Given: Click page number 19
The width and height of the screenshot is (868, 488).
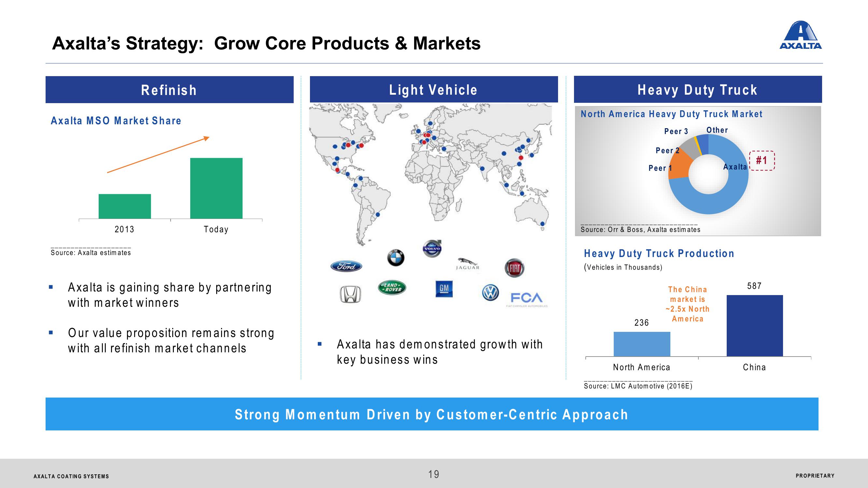Looking at the screenshot, I should click(434, 474).
